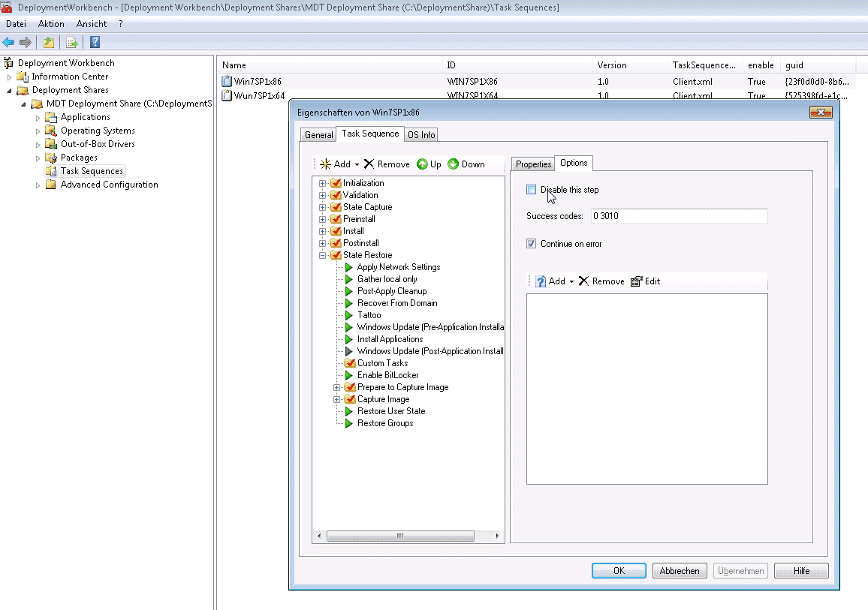Viewport: 868px width, 610px height.
Task: Select the Task Sequences tree node
Action: 92,171
